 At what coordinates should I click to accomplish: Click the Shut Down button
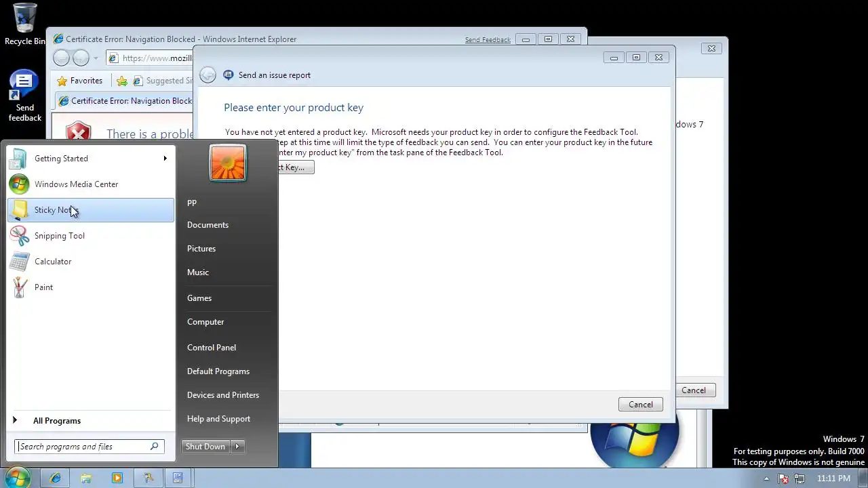coord(205,447)
